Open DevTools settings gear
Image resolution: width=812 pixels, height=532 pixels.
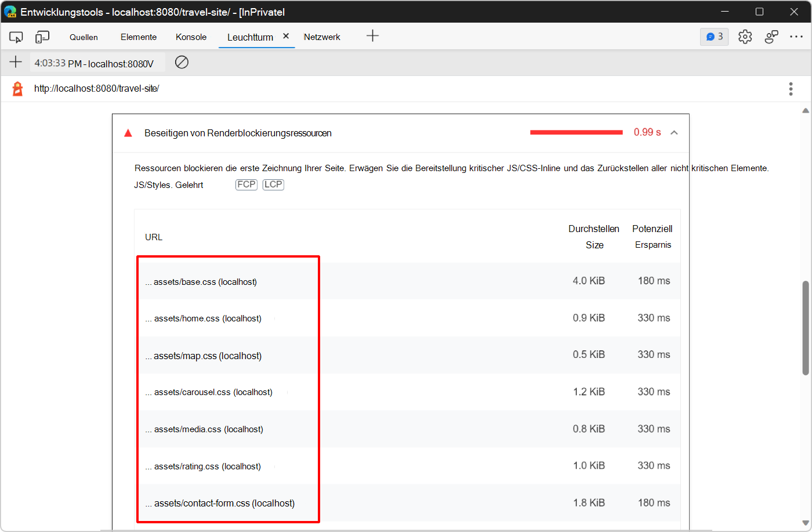(x=745, y=36)
